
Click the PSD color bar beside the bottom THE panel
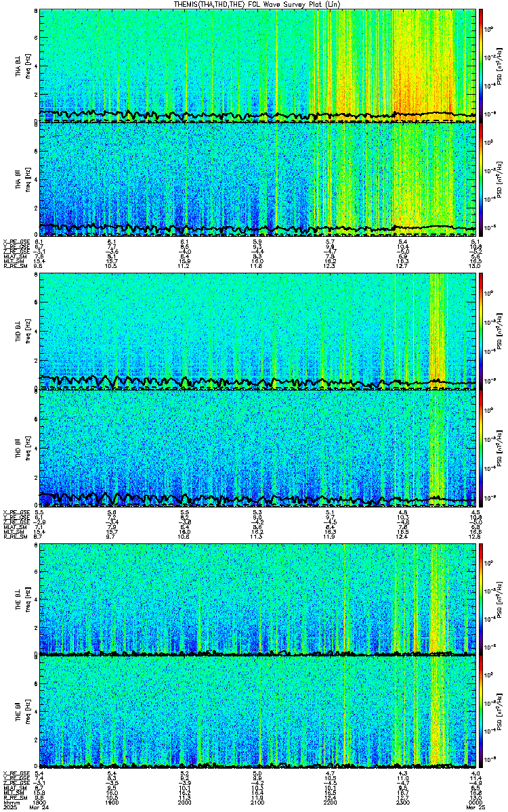pyautogui.click(x=482, y=713)
